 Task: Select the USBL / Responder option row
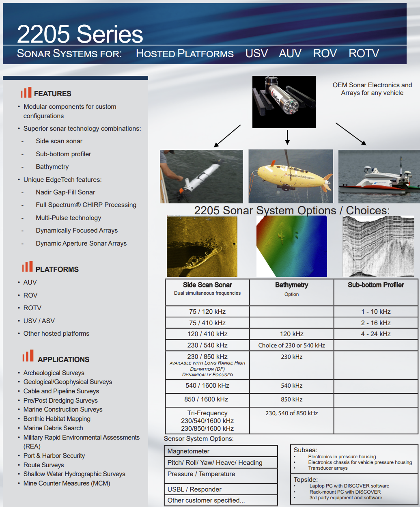pos(221,489)
